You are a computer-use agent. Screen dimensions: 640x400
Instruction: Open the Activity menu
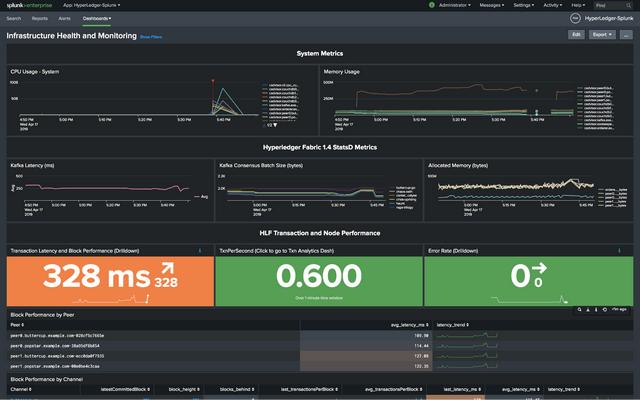pos(553,5)
